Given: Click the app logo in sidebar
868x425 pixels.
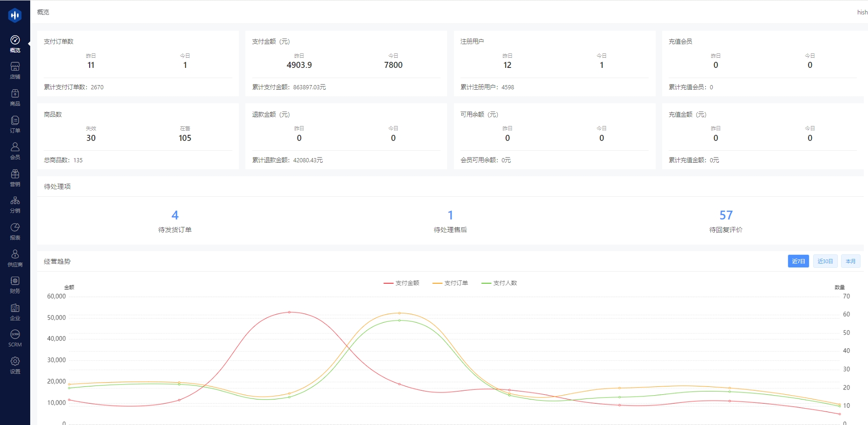Looking at the screenshot, I should click(x=15, y=15).
